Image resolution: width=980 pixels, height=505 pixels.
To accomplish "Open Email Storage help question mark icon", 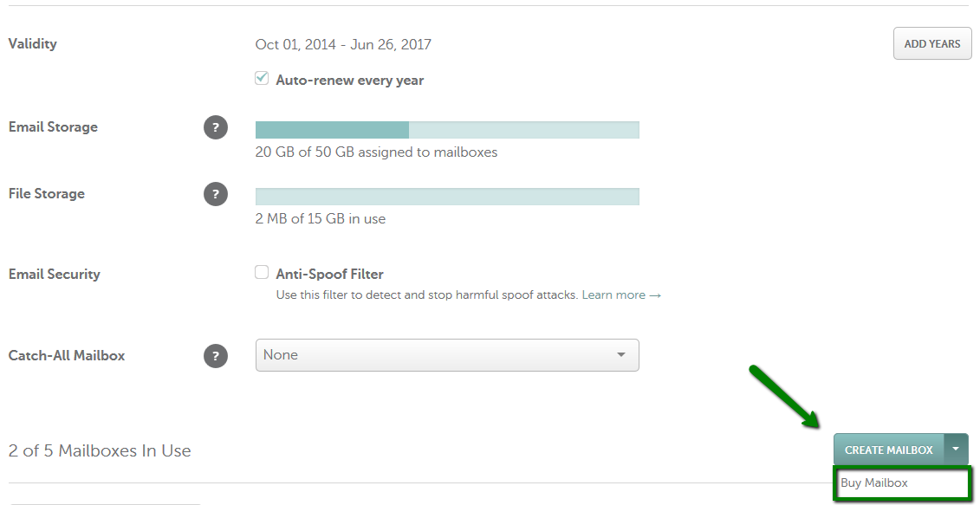I will [x=216, y=127].
